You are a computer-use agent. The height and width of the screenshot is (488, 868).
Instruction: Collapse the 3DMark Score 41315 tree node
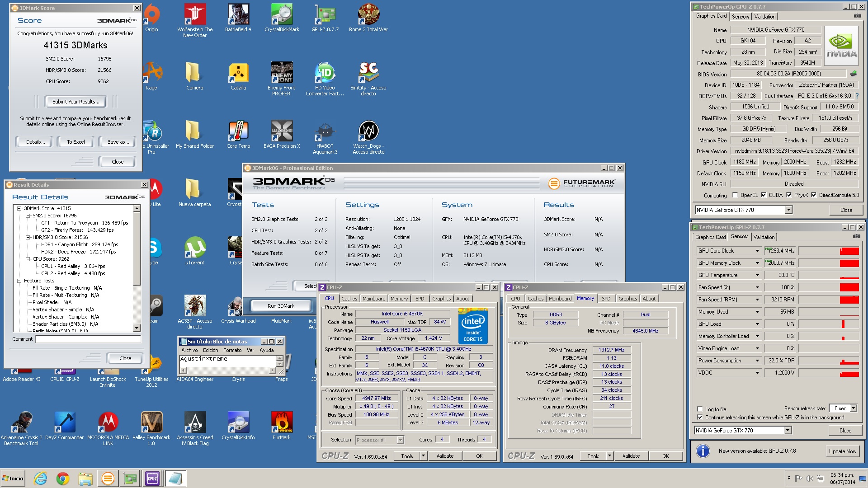pos(19,208)
